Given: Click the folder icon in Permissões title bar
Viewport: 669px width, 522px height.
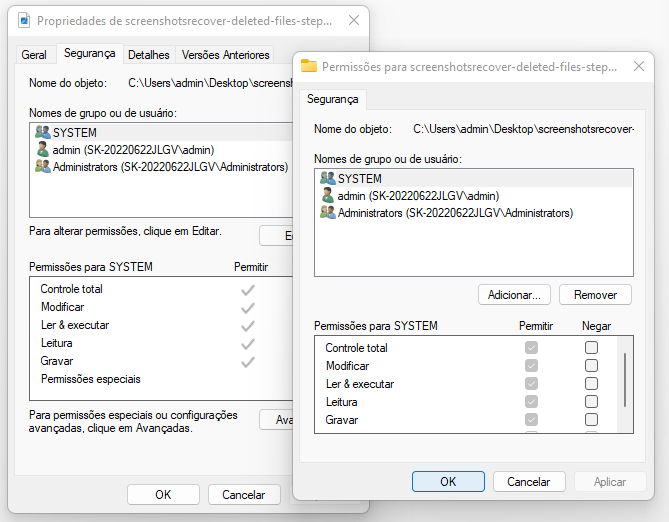Looking at the screenshot, I should click(309, 66).
